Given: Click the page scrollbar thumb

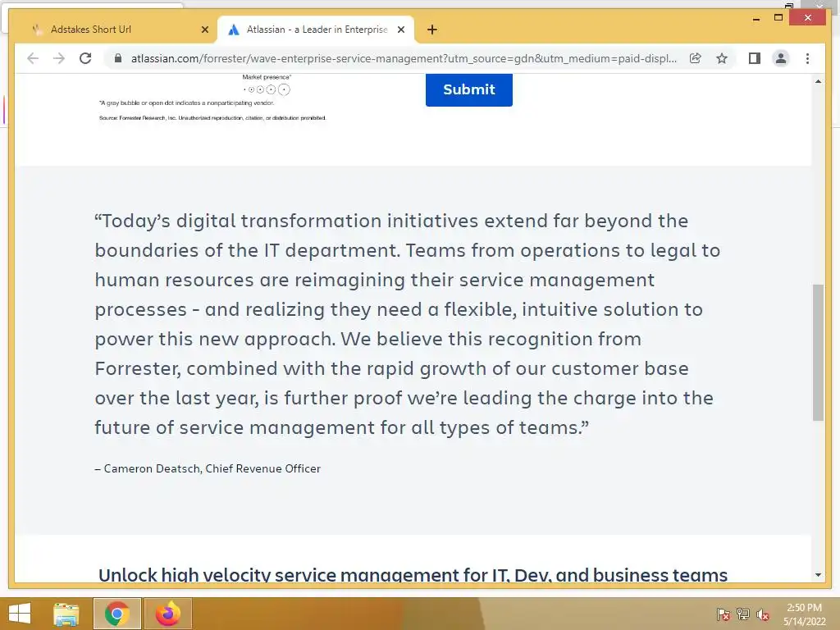Looking at the screenshot, I should (x=818, y=352).
